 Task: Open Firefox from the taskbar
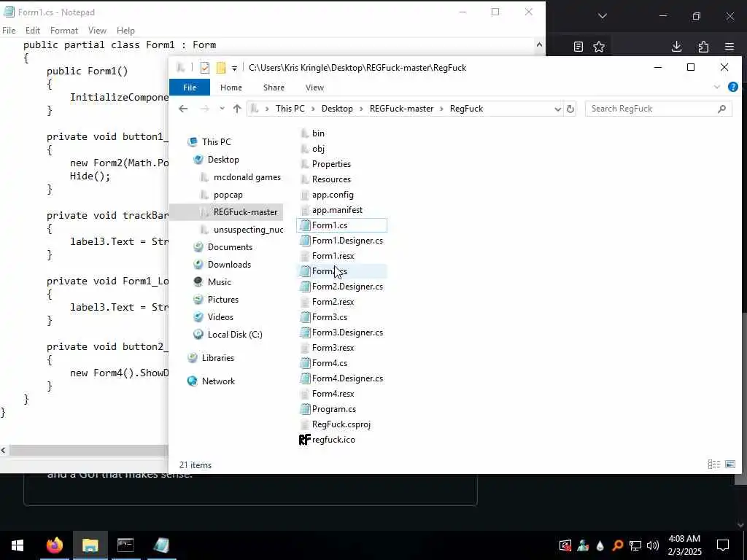coord(54,545)
